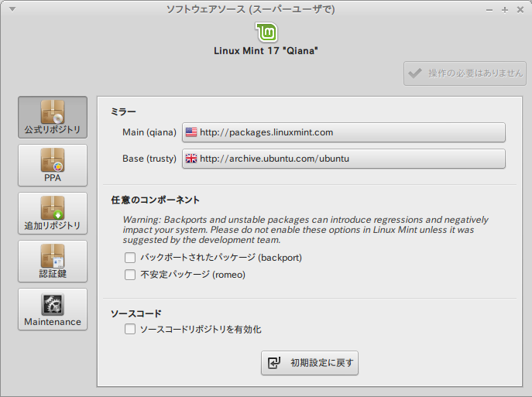Minimize the ソフトウェアソース window
Image resolution: width=532 pixels, height=397 pixels.
[489, 10]
